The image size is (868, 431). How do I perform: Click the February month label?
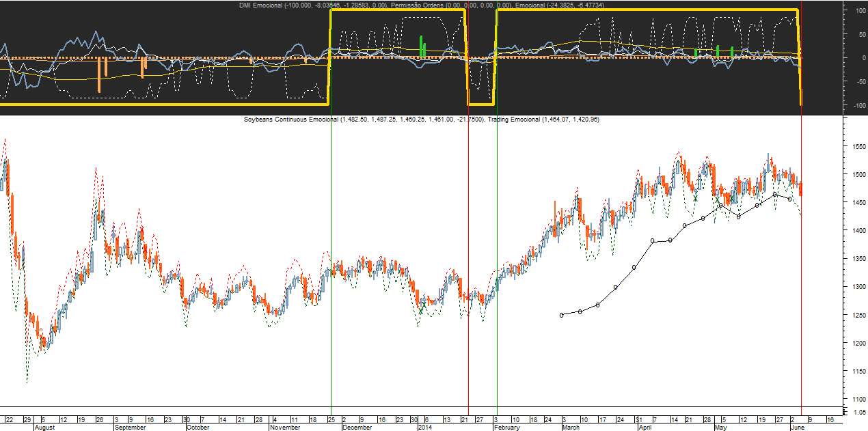tap(506, 427)
